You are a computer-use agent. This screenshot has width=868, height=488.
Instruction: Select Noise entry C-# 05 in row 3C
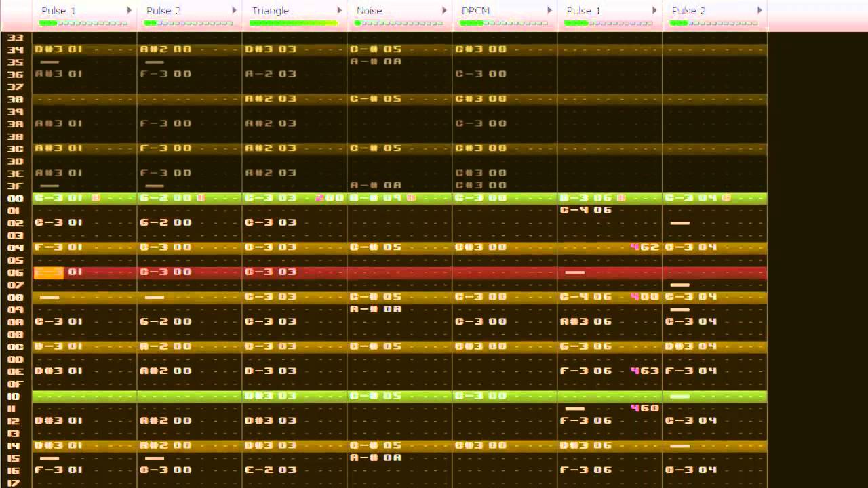point(376,148)
